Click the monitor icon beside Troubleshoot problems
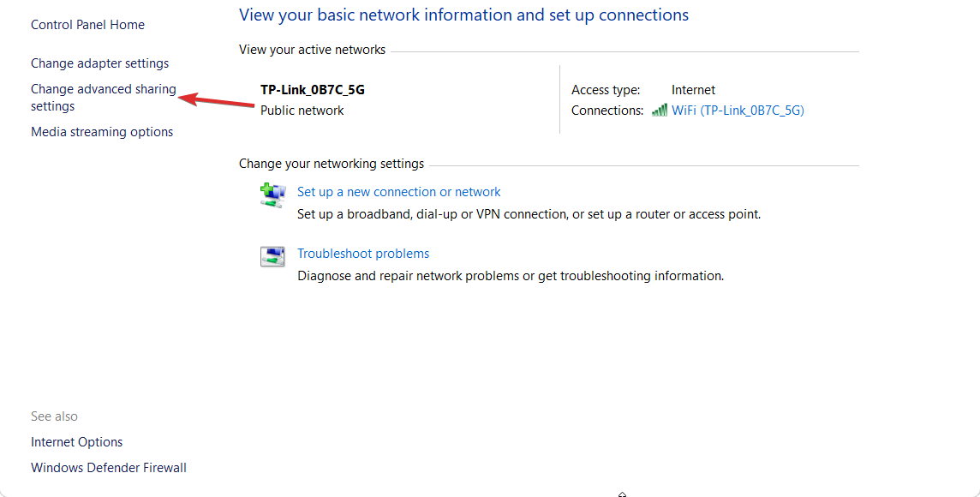This screenshot has height=497, width=980. coord(272,256)
